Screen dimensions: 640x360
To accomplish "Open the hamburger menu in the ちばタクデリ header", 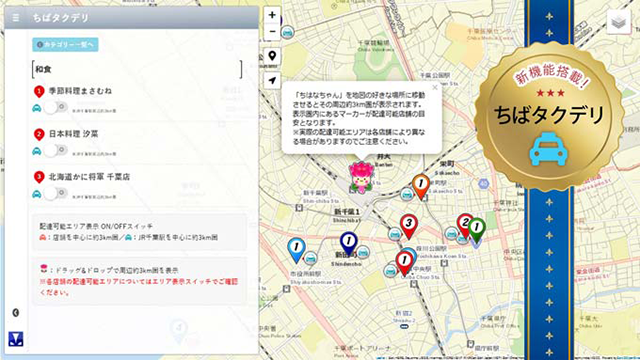I will 16,18.
